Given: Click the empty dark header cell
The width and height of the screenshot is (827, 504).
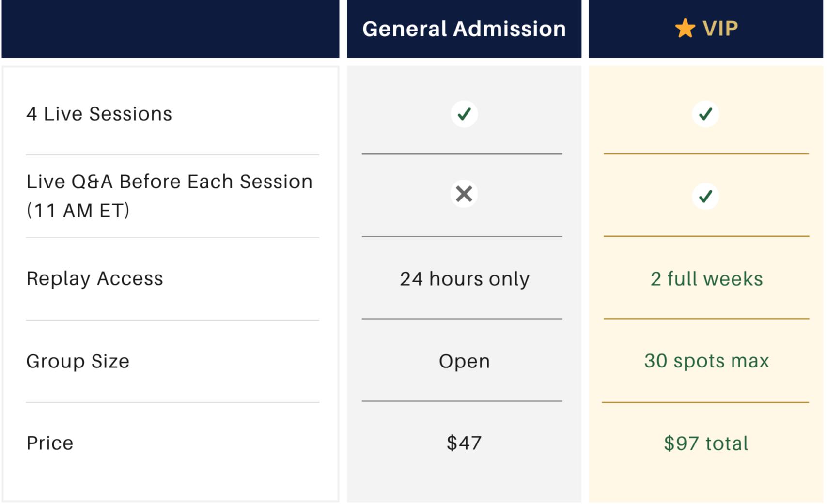Looking at the screenshot, I should point(173,29).
